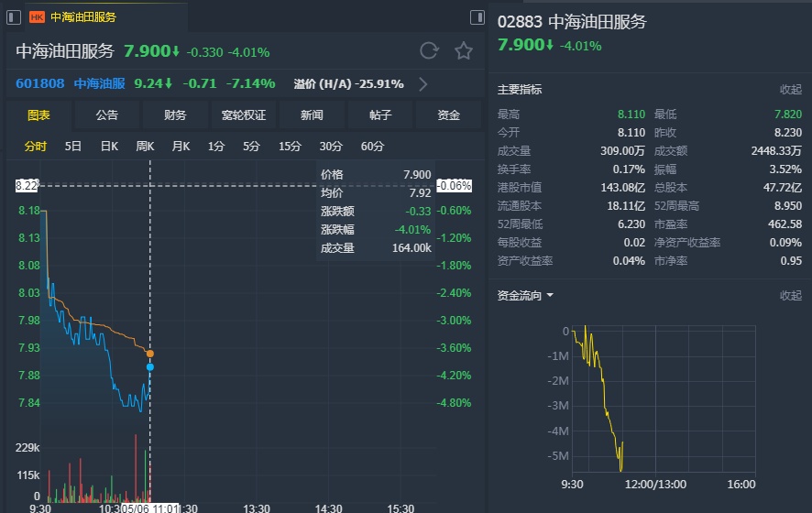This screenshot has height=513, width=812.
Task: Click the refresh quote icon
Action: (429, 50)
